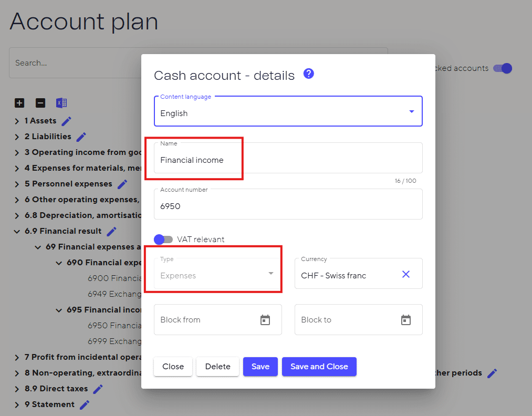The width and height of the screenshot is (532, 416).
Task: Click the Account number input field
Action: click(288, 206)
